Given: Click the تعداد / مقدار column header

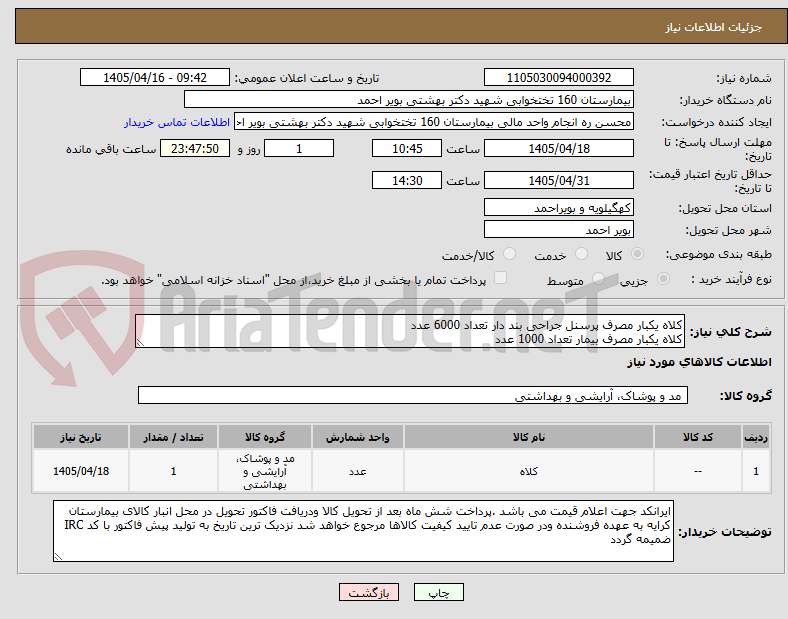Looking at the screenshot, I should click(173, 437).
